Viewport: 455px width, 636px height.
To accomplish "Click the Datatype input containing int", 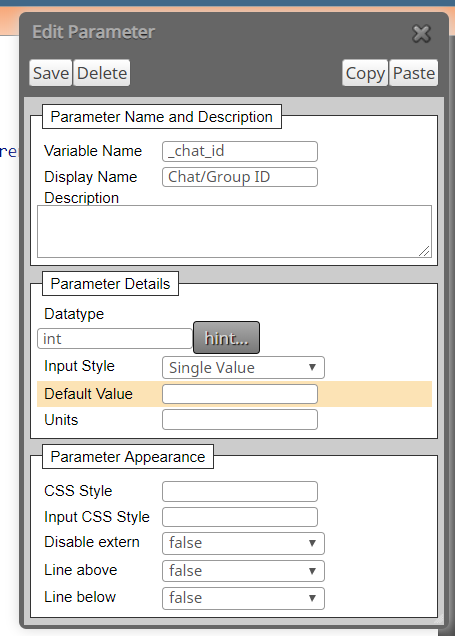I will [x=114, y=339].
